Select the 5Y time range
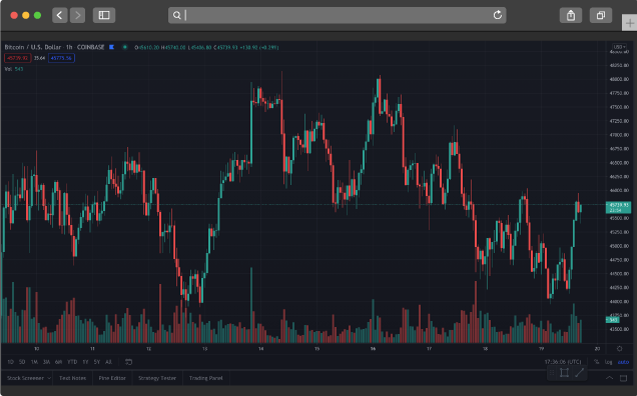This screenshot has height=396, width=637. click(x=97, y=362)
